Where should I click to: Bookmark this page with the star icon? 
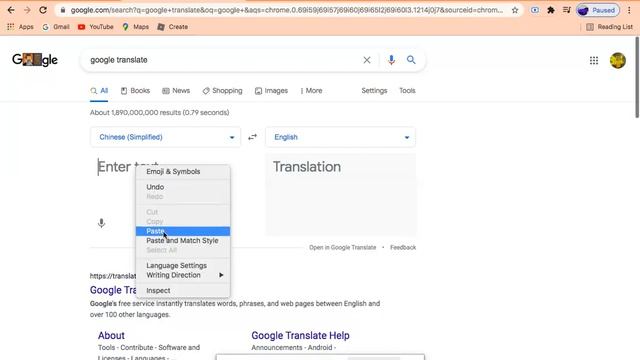[515, 10]
